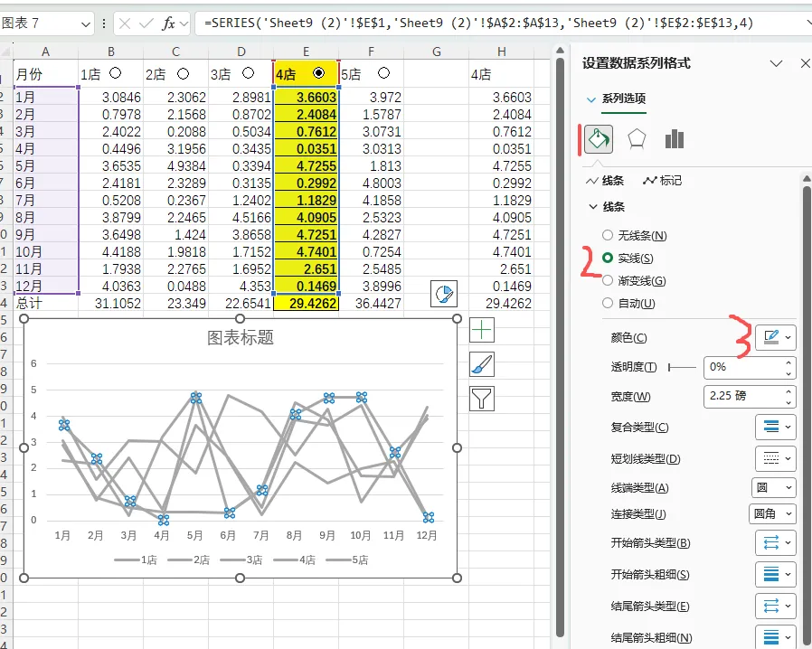Select column header E

tap(306, 52)
